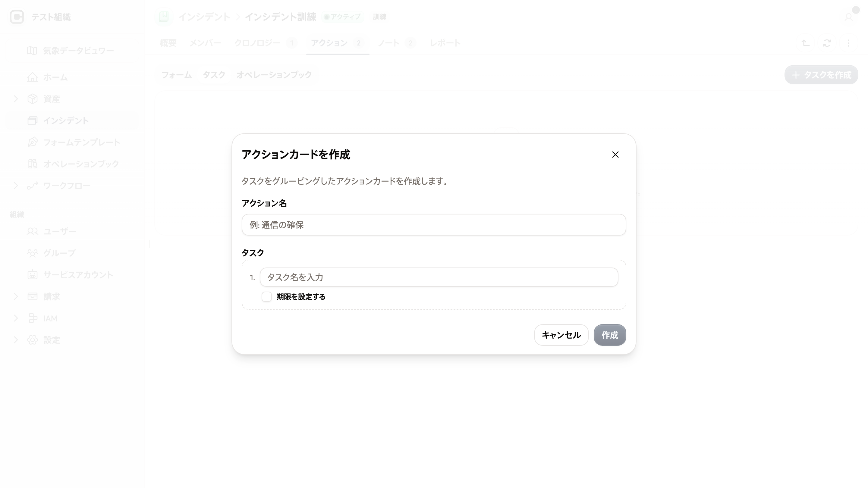Switch to the メンバー tab
The width and height of the screenshot is (868, 488).
(x=205, y=43)
